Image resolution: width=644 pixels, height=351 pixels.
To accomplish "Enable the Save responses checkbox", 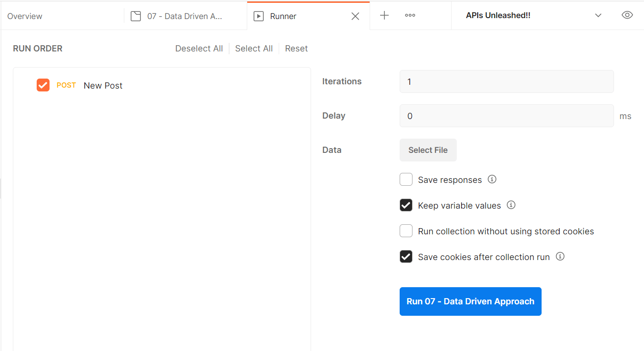I will pyautogui.click(x=406, y=180).
